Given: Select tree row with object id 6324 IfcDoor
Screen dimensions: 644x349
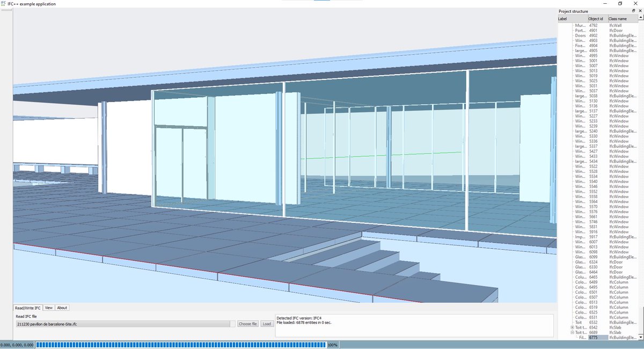Looking at the screenshot, I should pyautogui.click(x=598, y=262).
